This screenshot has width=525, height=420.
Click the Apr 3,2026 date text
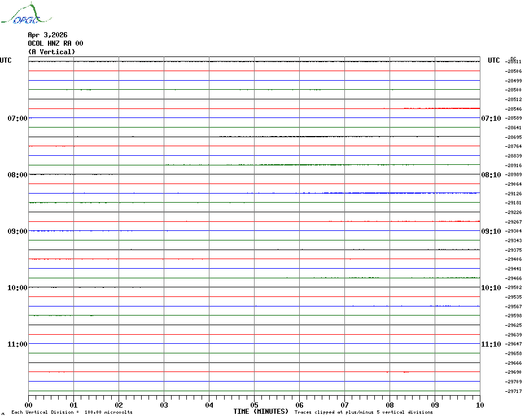click(x=47, y=35)
